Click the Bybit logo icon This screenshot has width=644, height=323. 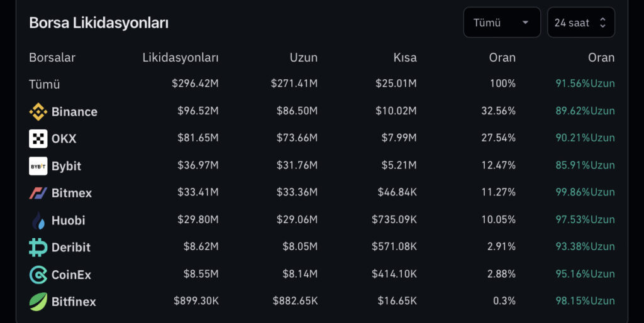pyautogui.click(x=38, y=166)
